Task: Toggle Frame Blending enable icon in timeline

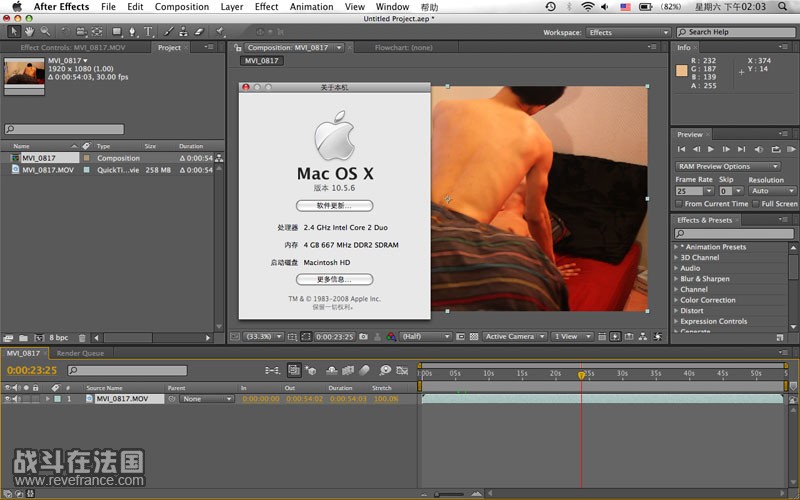Action: pyautogui.click(x=348, y=370)
